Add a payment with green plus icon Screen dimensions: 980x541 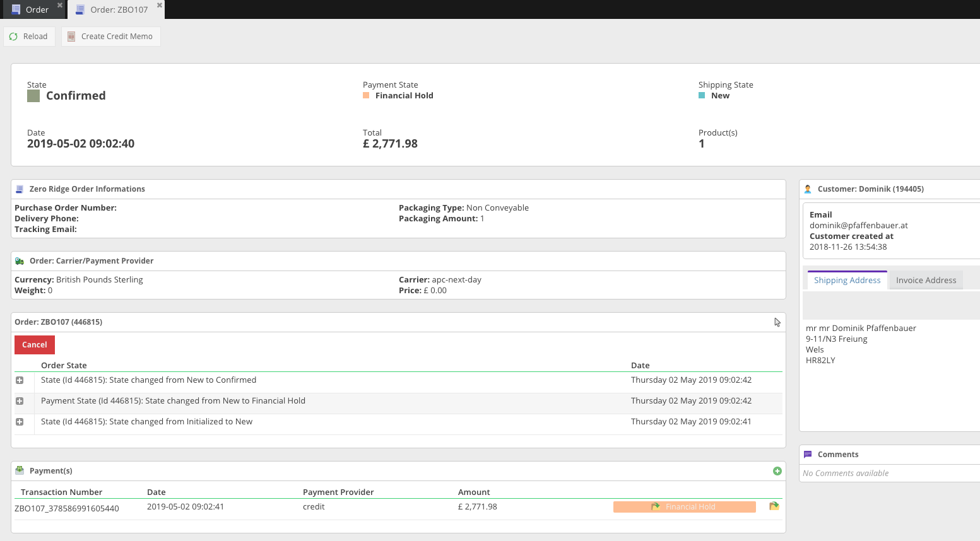(777, 471)
